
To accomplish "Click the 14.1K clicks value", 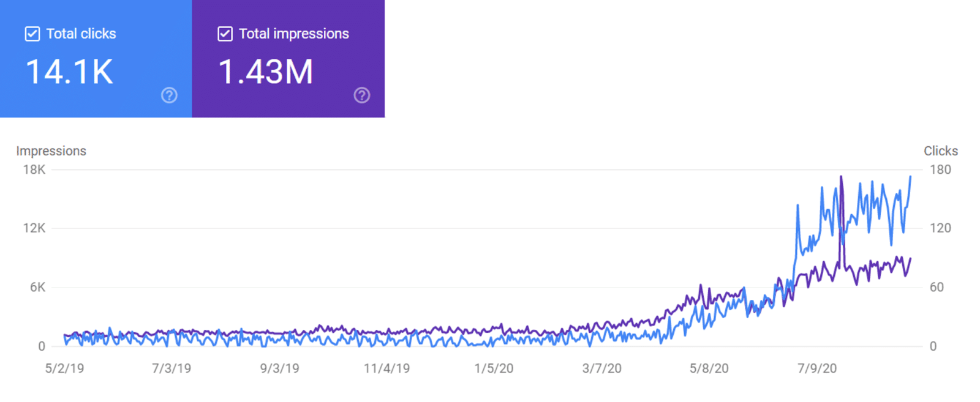I will (69, 72).
